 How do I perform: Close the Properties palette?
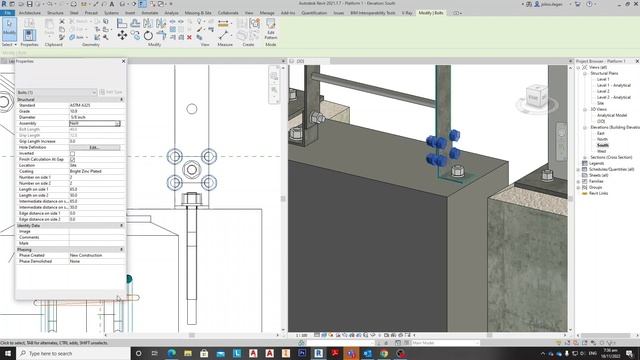[124, 61]
